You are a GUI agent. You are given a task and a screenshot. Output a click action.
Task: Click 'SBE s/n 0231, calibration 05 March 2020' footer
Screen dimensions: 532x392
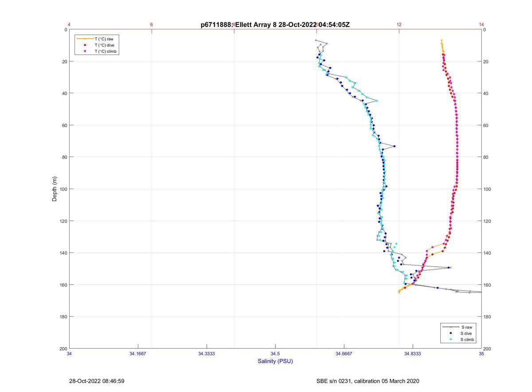[x=368, y=381]
